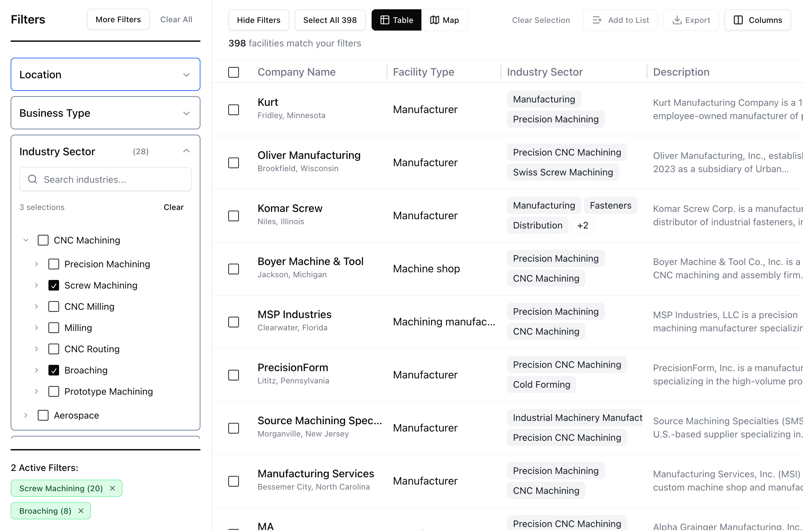Collapse the Industry Sector section
This screenshot has width=803, height=532.
coord(186,151)
